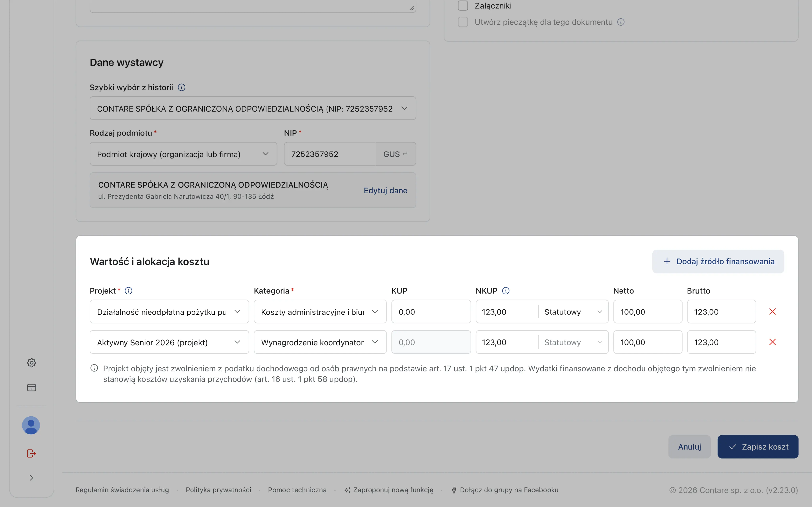The image size is (812, 507).
Task: Remove the first cost allocation row
Action: point(772,312)
